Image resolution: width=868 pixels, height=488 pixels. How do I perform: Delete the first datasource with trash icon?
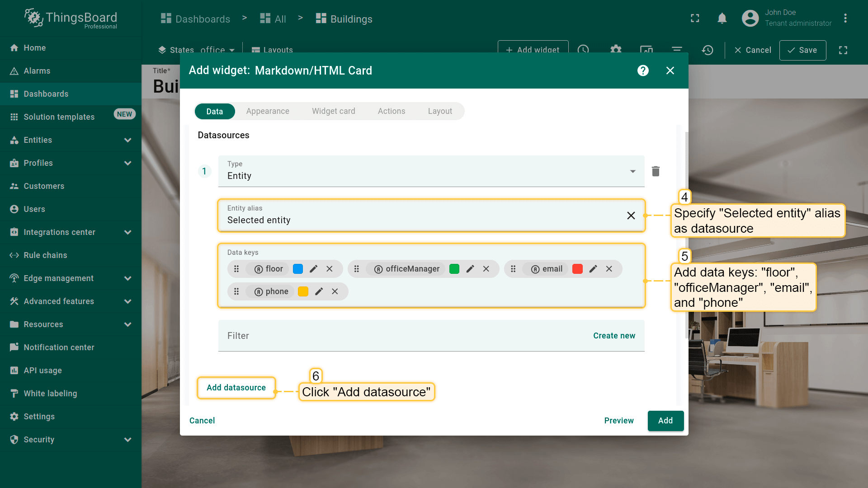pos(656,171)
